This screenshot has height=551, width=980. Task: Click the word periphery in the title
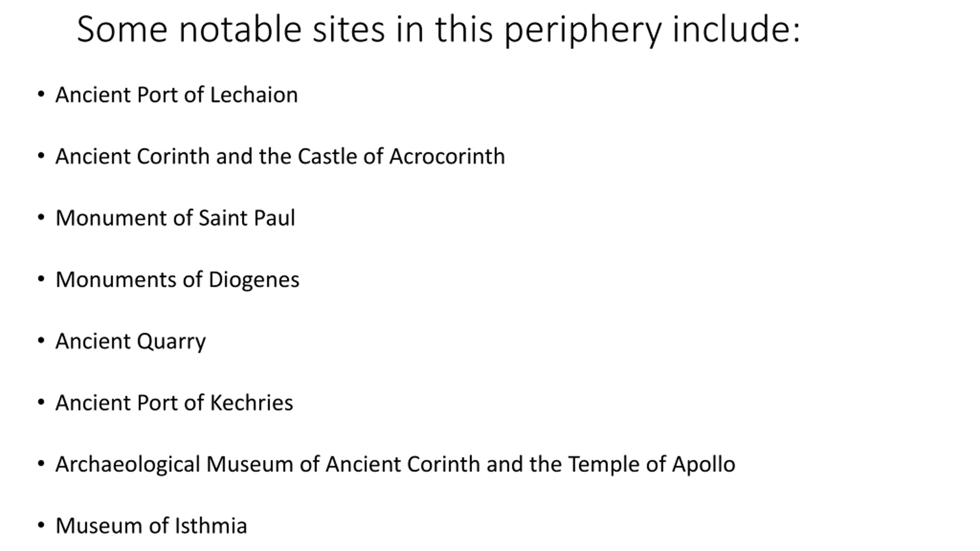pyautogui.click(x=583, y=31)
